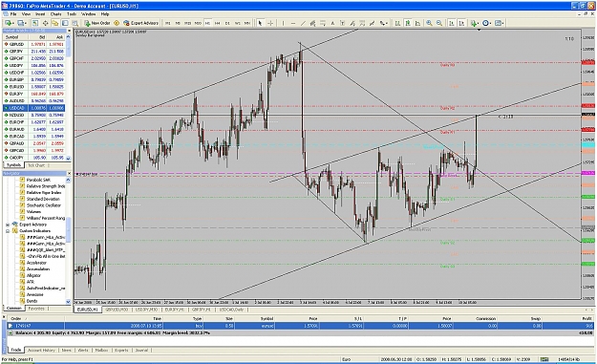Click the Navigator scrollbar down arrow
The width and height of the screenshot is (597, 364).
tap(69, 302)
